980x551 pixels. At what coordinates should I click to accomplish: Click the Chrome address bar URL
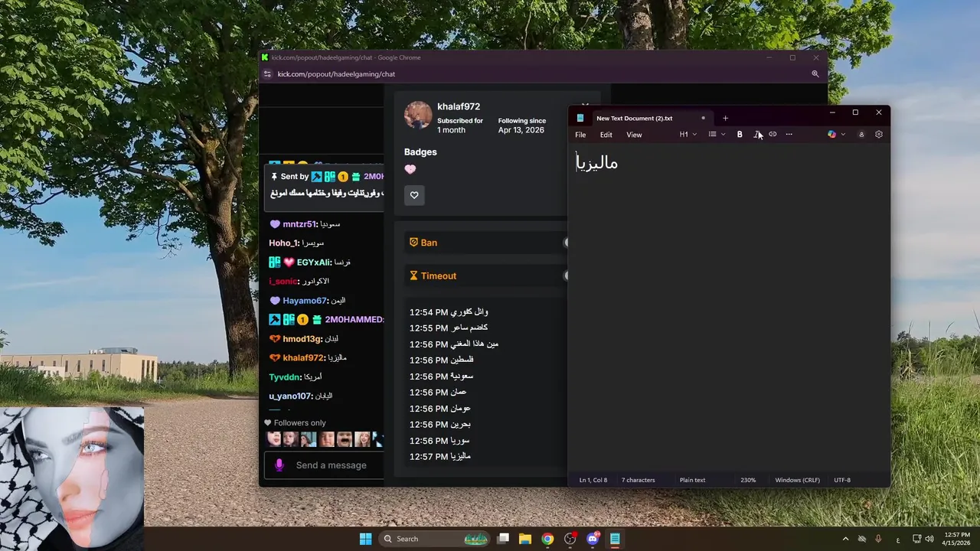(336, 74)
